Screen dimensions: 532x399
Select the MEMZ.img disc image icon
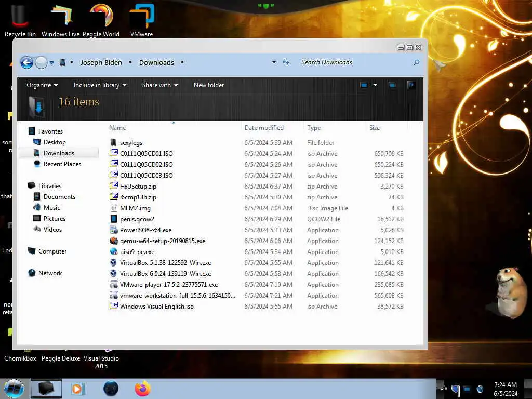(114, 208)
